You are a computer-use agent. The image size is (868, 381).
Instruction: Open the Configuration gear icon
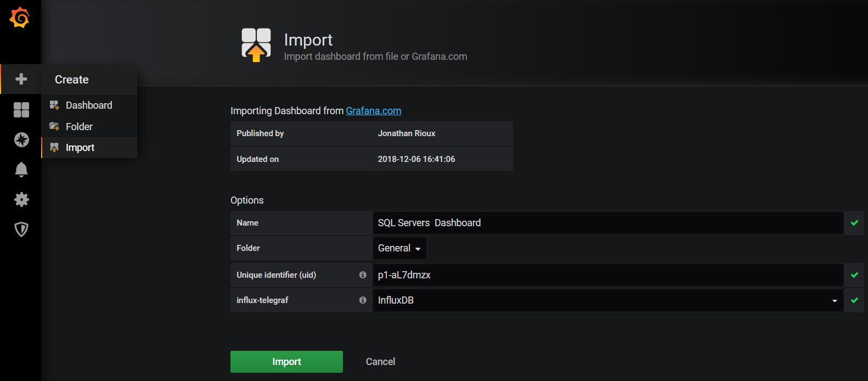(x=21, y=199)
